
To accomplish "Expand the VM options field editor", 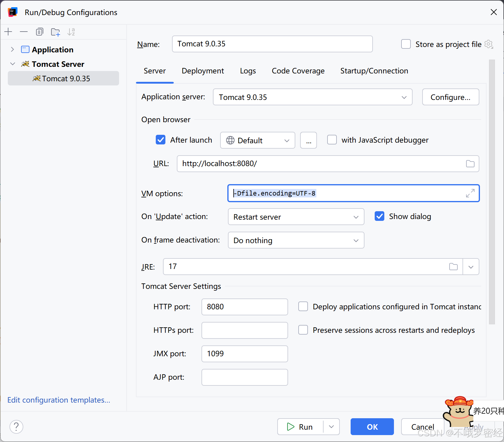I will [x=470, y=193].
